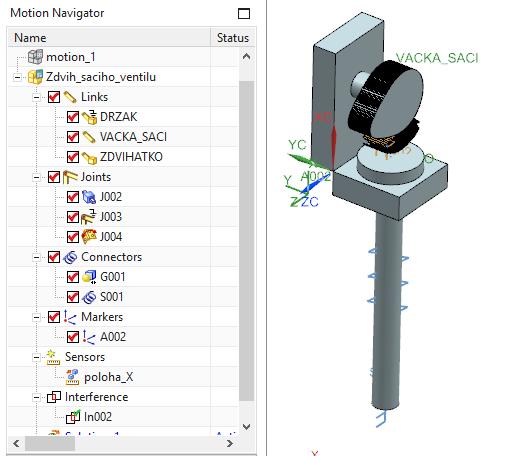Click the motion_1 assembly icon
525x456 pixels.
tap(35, 57)
